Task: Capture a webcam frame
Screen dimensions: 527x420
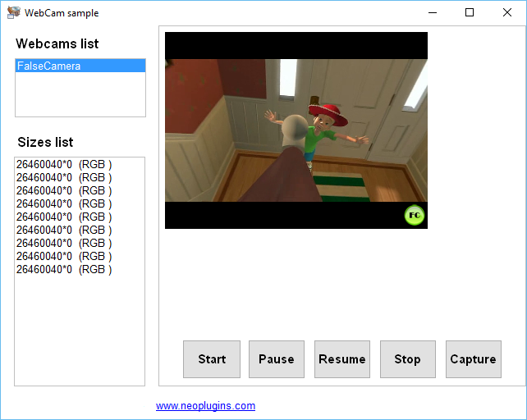Action: tap(473, 359)
